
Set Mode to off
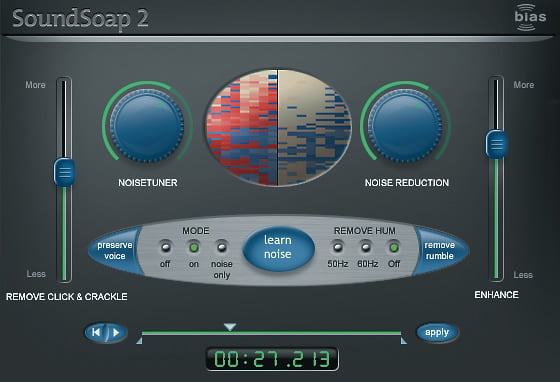click(x=165, y=247)
